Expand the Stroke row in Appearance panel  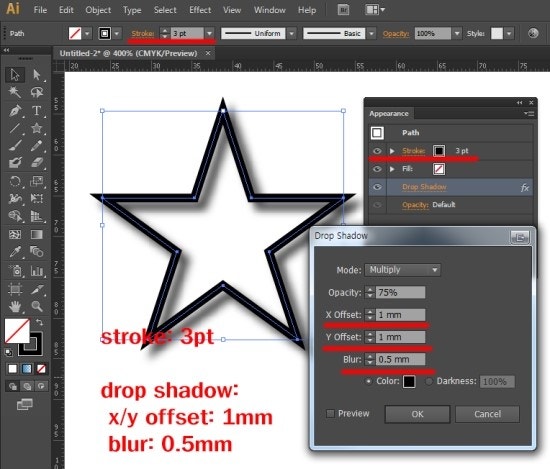pyautogui.click(x=392, y=151)
